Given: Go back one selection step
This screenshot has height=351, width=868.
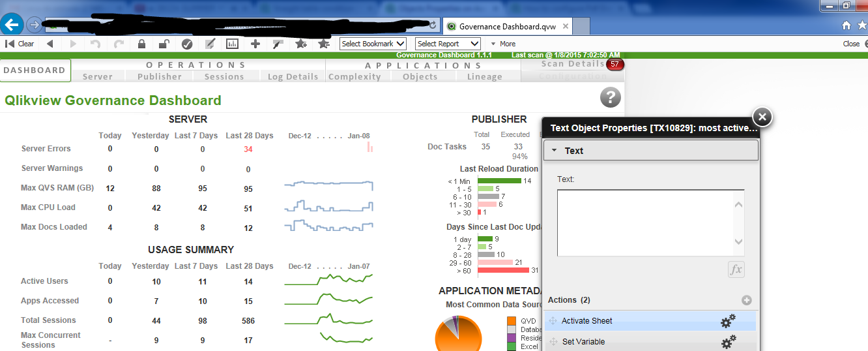Looking at the screenshot, I should (x=50, y=44).
